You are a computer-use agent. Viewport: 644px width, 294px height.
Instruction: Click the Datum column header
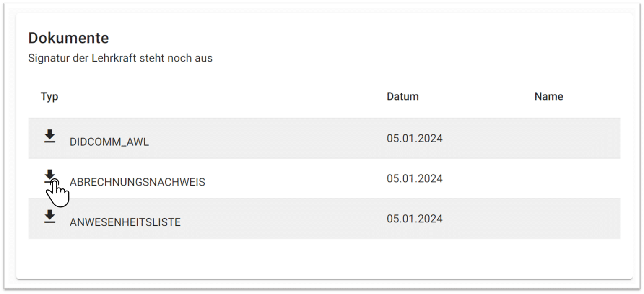click(x=402, y=96)
